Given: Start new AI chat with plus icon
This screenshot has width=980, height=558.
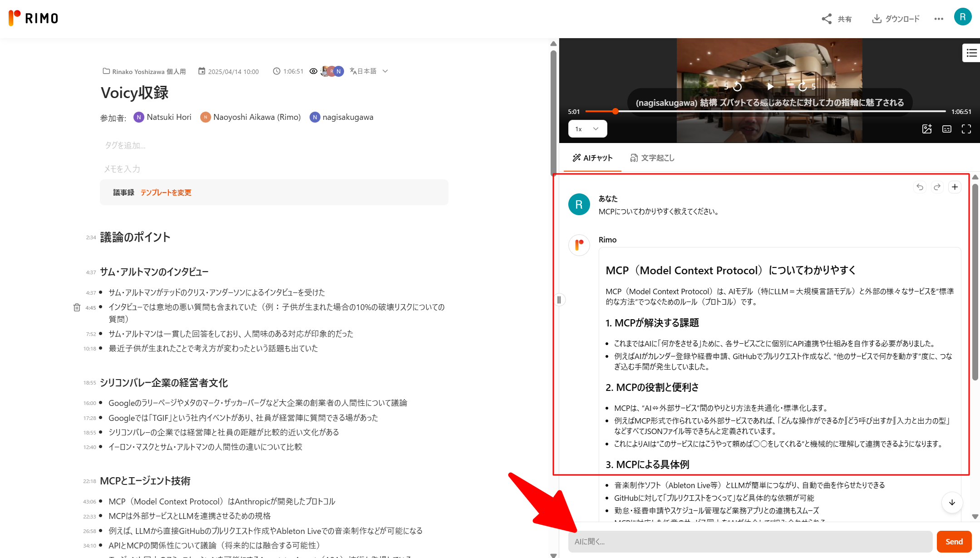Looking at the screenshot, I should pos(955,187).
